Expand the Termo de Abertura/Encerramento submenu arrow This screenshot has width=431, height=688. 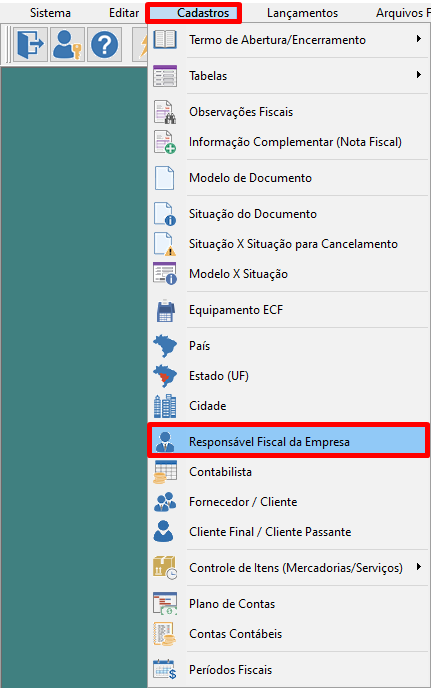coord(419,39)
